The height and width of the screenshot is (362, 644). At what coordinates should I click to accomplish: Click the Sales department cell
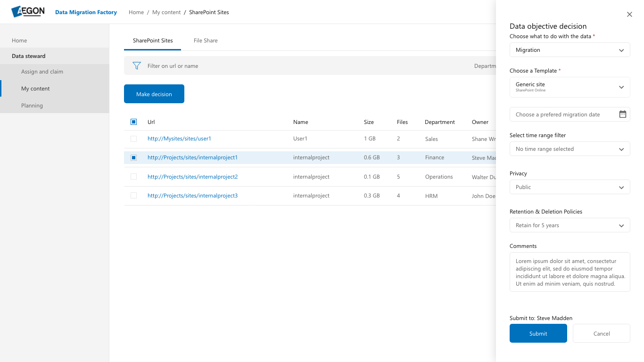pos(431,139)
